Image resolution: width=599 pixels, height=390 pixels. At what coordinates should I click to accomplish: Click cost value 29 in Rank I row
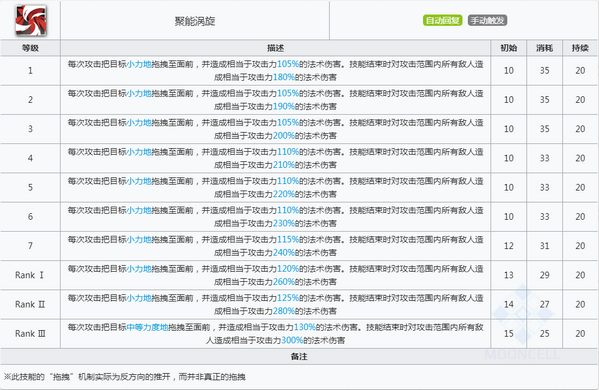click(544, 275)
